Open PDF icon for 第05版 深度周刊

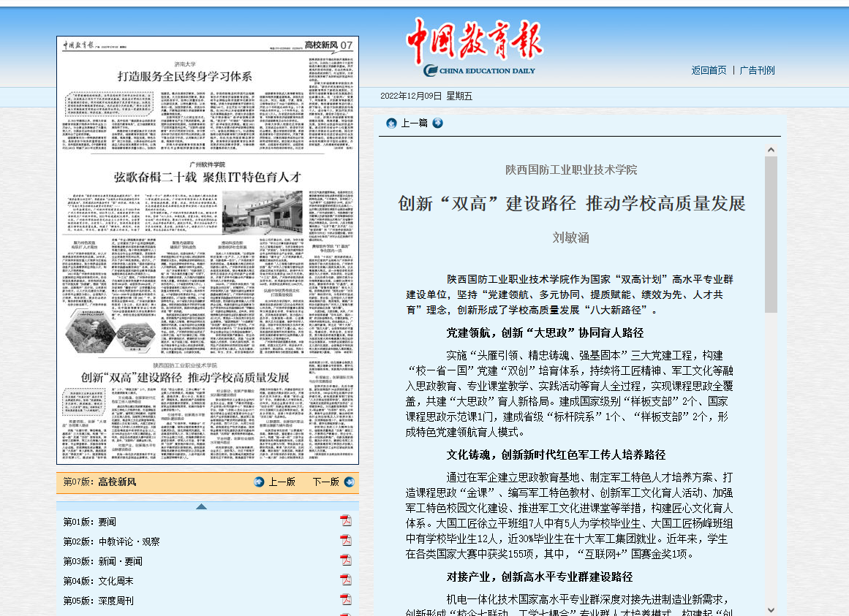point(345,601)
